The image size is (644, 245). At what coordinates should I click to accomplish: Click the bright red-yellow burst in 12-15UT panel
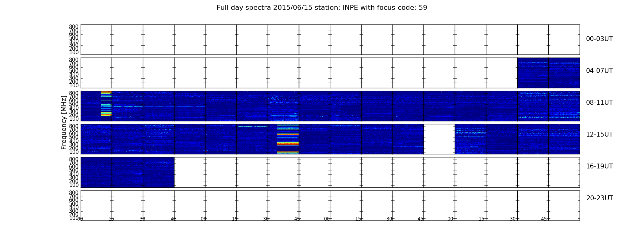(x=288, y=139)
